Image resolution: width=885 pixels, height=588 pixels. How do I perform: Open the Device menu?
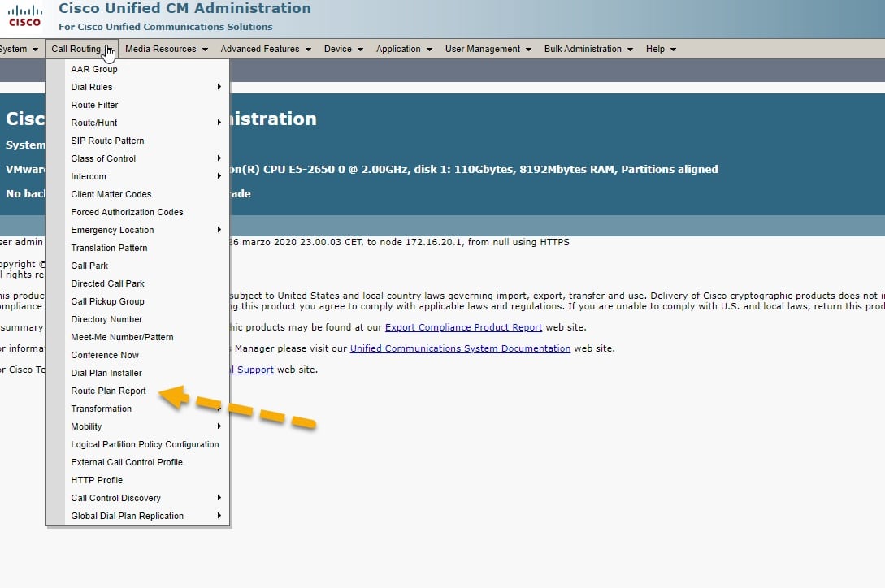tap(343, 49)
